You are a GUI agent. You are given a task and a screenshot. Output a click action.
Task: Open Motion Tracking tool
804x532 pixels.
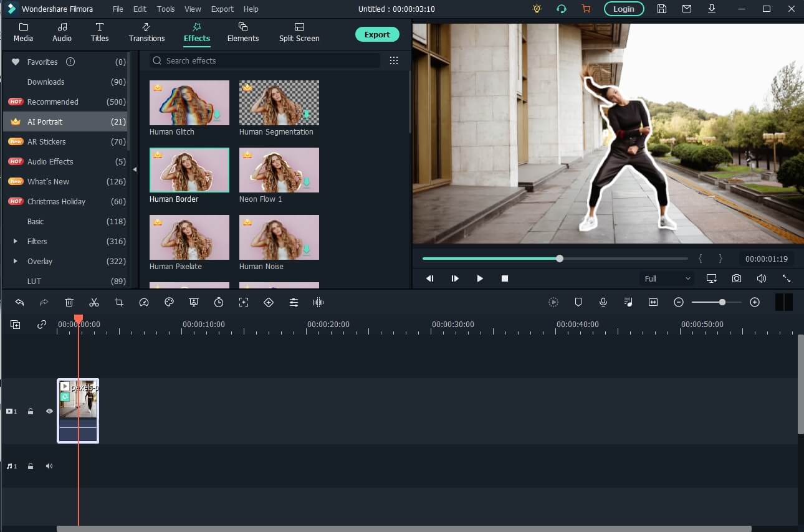click(244, 302)
